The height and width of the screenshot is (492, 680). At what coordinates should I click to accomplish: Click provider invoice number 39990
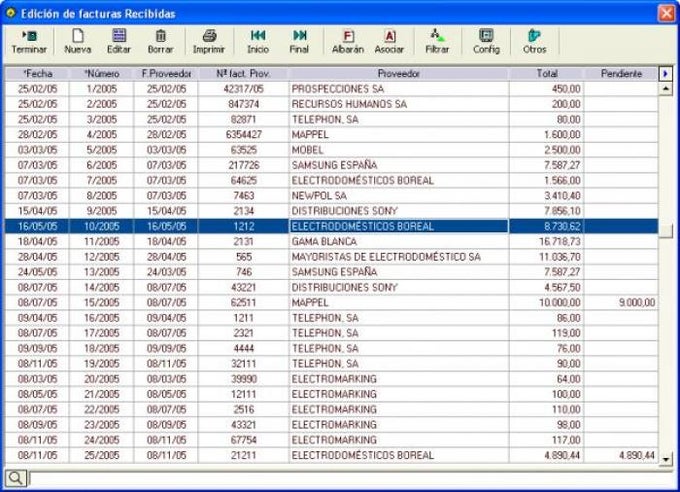(x=243, y=379)
